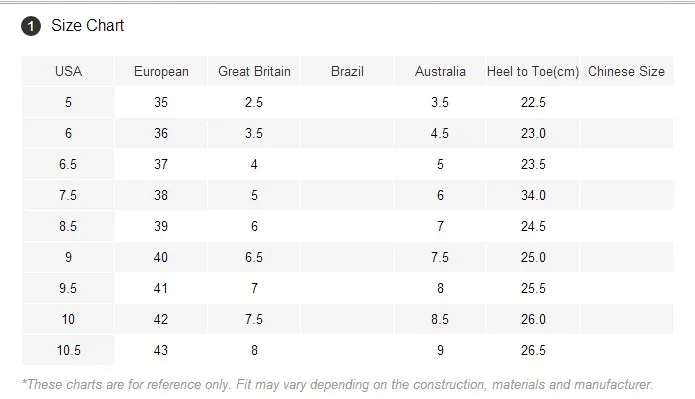Image resolution: width=695 pixels, height=399 pixels.
Task: Click the number 1 circle icon
Action: pos(31,26)
